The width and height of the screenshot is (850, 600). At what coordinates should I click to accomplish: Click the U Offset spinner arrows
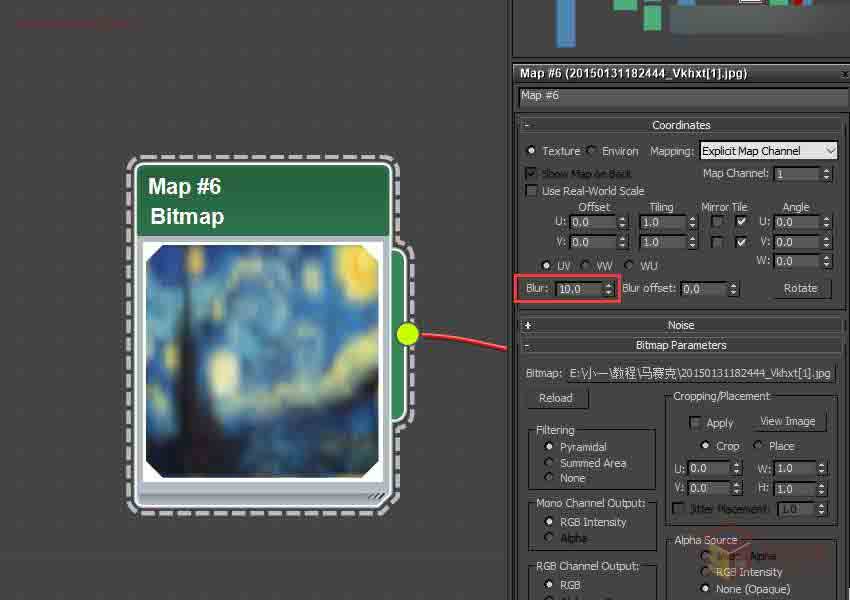point(622,222)
